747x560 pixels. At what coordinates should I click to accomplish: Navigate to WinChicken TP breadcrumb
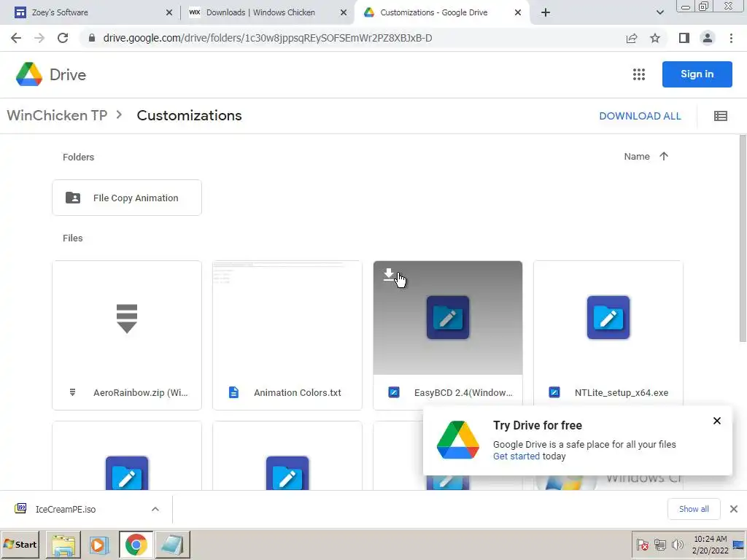tap(57, 115)
